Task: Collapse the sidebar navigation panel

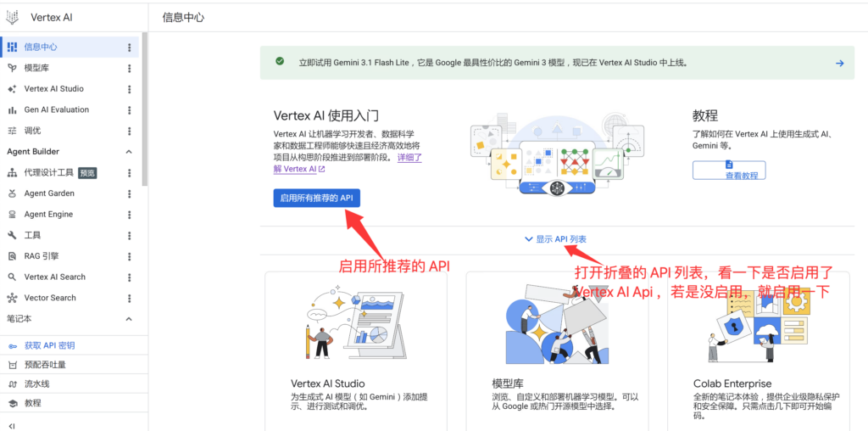Action: coord(12,425)
